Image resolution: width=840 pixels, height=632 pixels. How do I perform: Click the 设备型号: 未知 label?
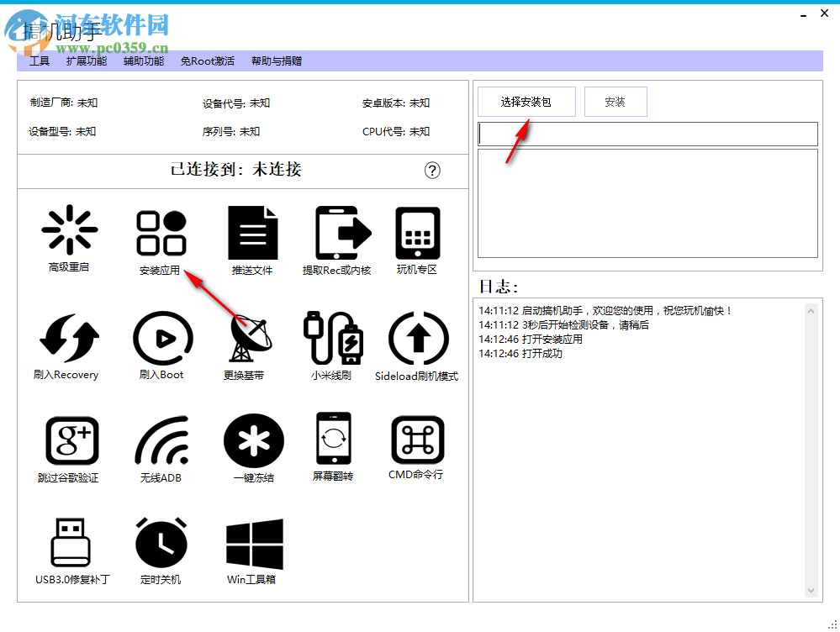(x=62, y=132)
